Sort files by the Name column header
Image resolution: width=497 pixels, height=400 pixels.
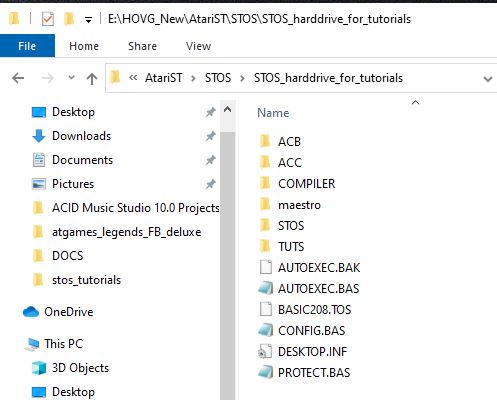(273, 113)
